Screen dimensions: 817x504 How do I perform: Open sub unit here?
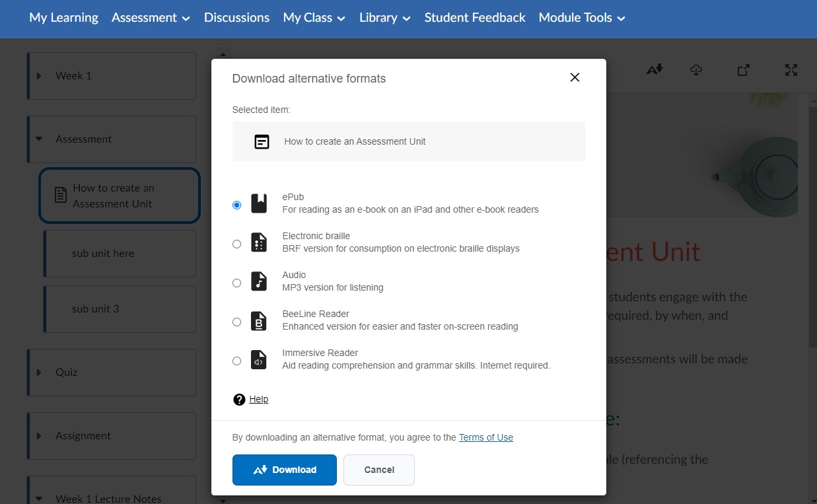120,254
